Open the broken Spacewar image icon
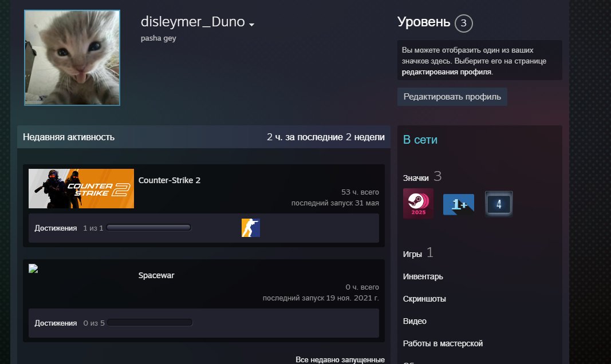Image resolution: width=611 pixels, height=364 pixels. pyautogui.click(x=33, y=268)
